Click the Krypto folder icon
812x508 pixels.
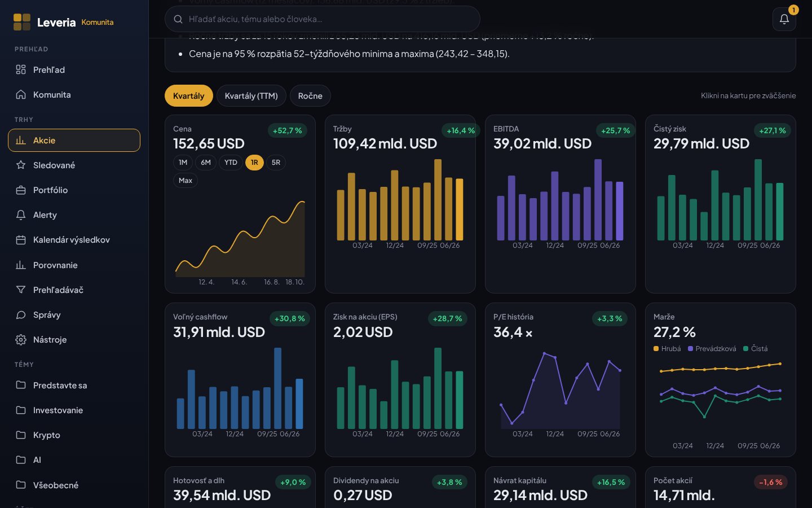(x=21, y=435)
